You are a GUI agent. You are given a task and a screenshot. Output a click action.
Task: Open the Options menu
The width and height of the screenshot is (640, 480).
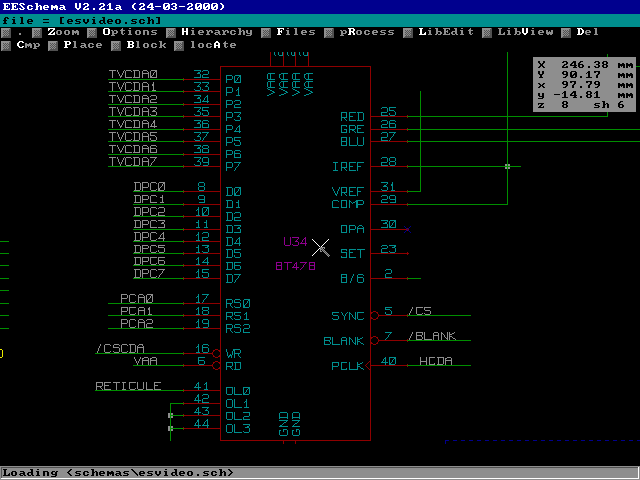click(x=130, y=32)
